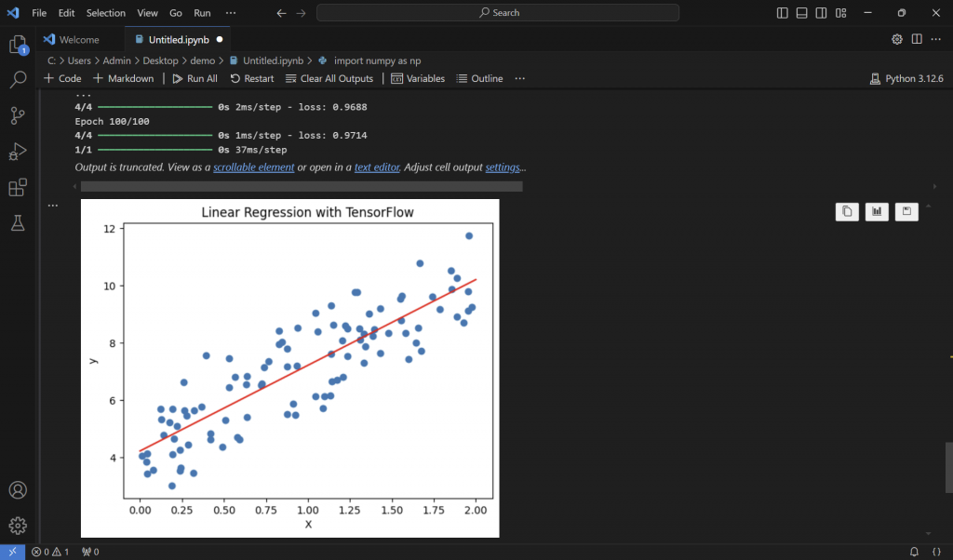The image size is (953, 560).
Task: Add a new Markdown cell
Action: click(124, 78)
